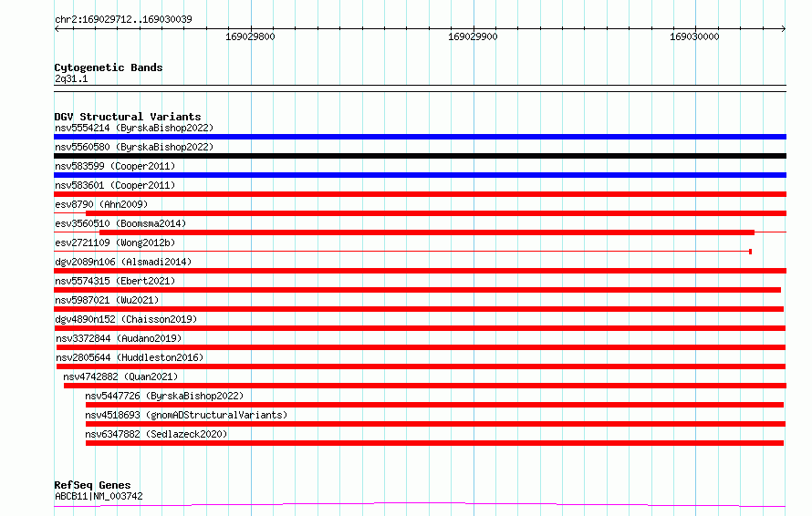Click the small red end mark of esv2721109
Viewport: 812px width, 516px height.
point(750,252)
